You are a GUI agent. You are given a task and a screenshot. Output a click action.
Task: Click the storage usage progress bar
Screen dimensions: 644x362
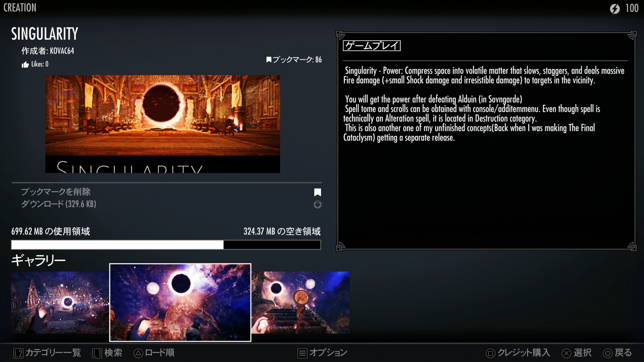(166, 245)
